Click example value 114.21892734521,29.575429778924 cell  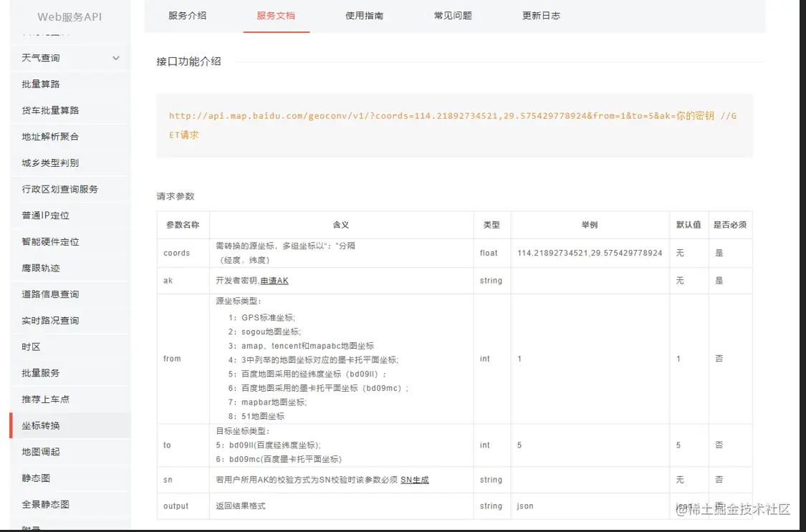point(590,253)
